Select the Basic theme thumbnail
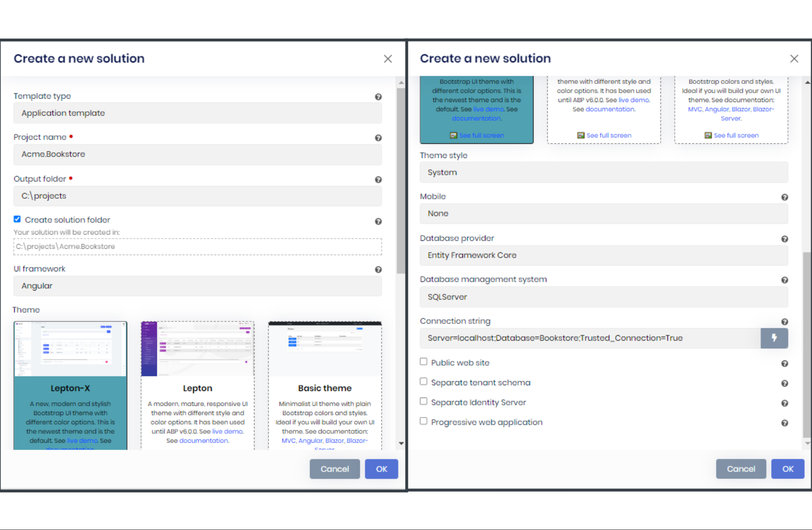The image size is (812, 530). [x=325, y=349]
